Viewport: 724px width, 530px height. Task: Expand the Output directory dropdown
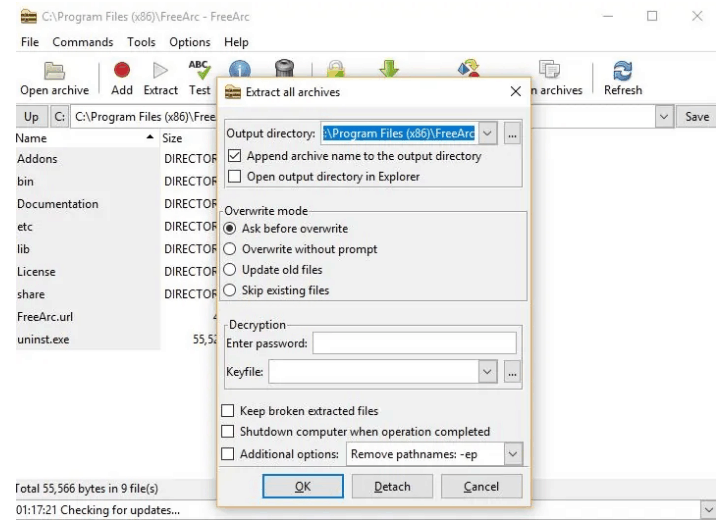487,134
